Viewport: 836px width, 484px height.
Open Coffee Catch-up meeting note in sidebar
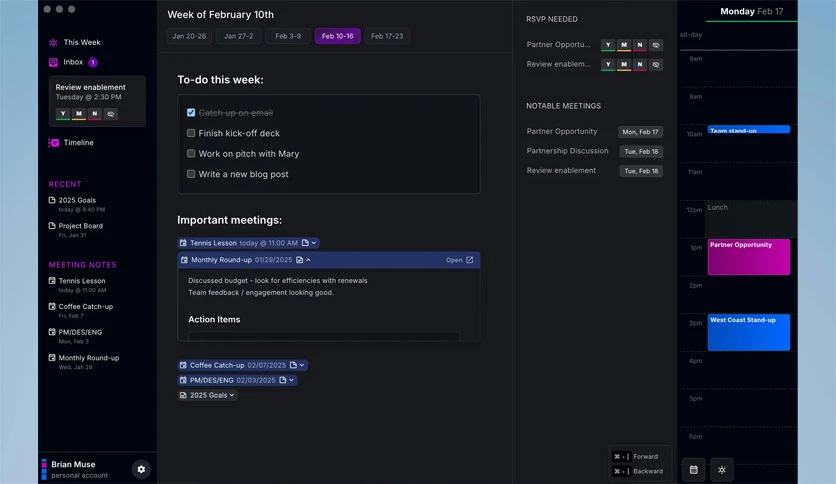coord(81,310)
